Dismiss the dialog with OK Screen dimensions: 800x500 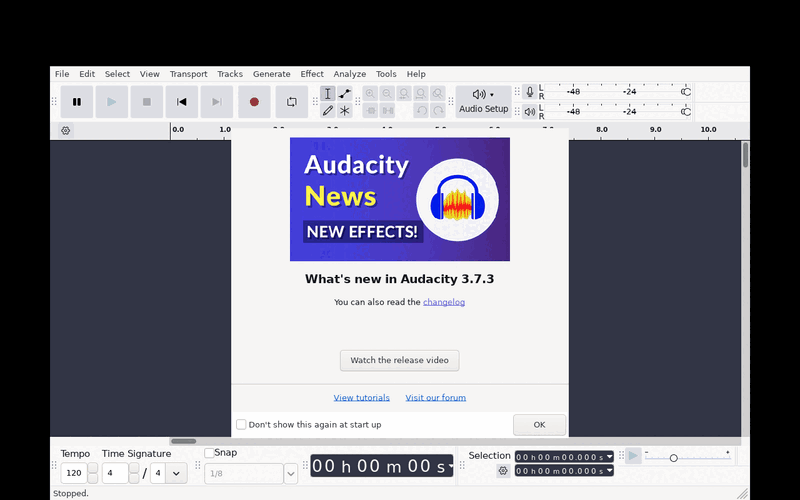tap(539, 424)
